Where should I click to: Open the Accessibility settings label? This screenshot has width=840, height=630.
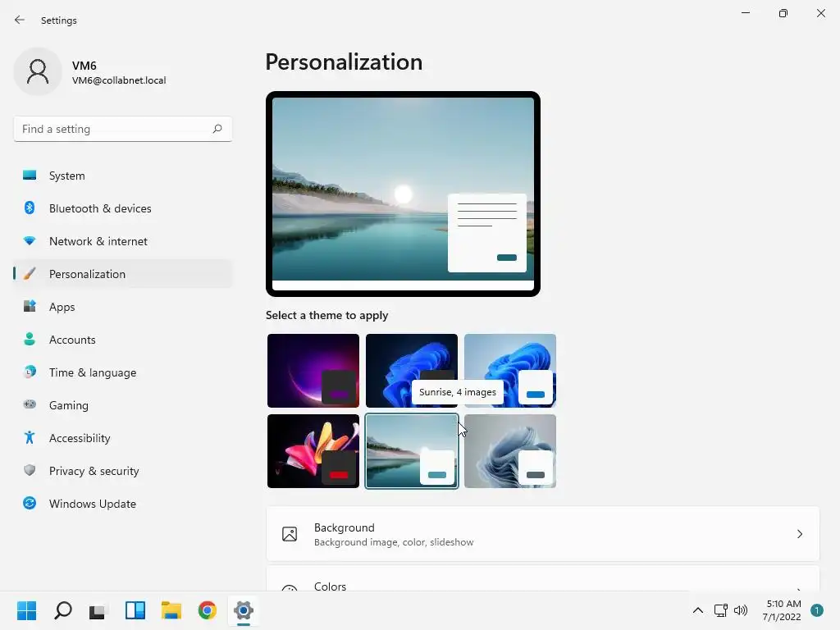pyautogui.click(x=80, y=438)
